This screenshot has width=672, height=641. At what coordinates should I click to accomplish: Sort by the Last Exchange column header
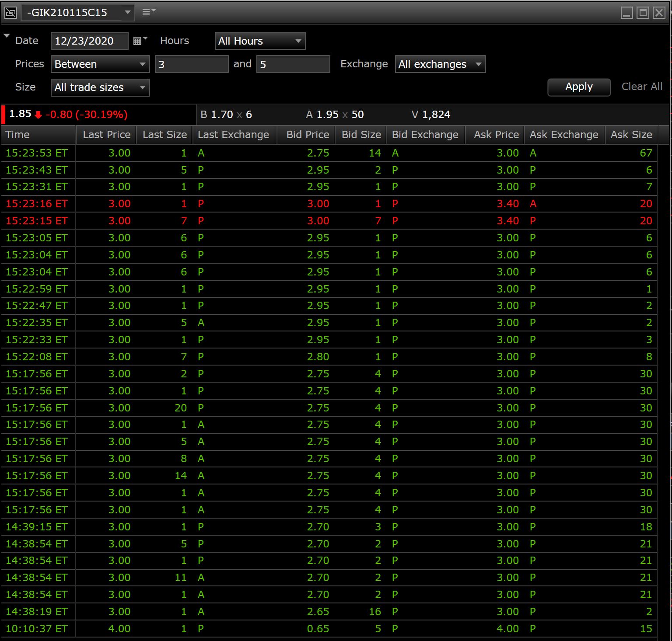click(234, 135)
